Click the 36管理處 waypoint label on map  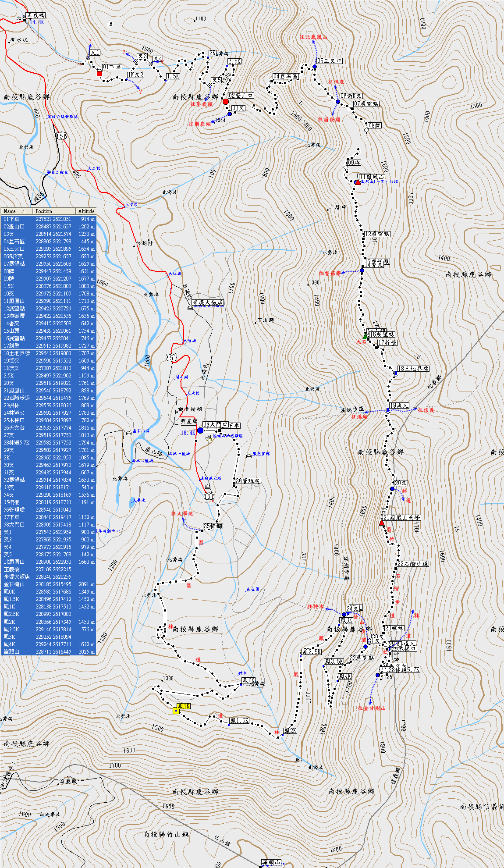point(248,481)
